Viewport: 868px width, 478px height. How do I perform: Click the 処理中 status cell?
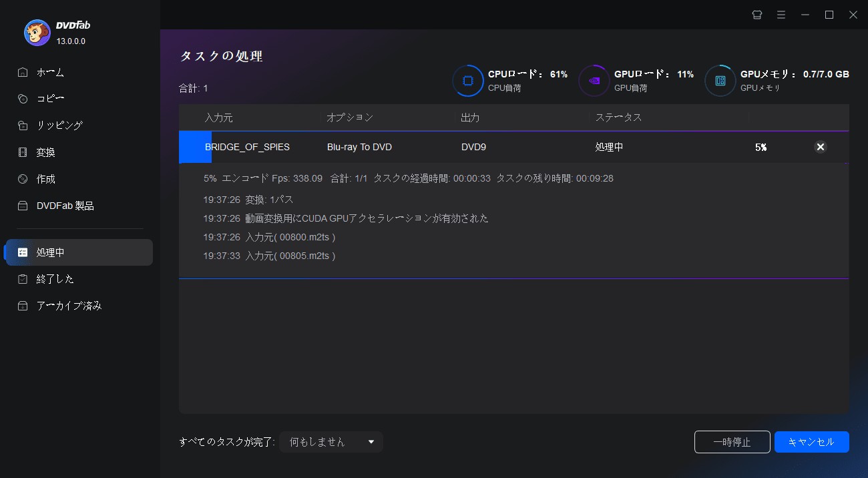610,147
